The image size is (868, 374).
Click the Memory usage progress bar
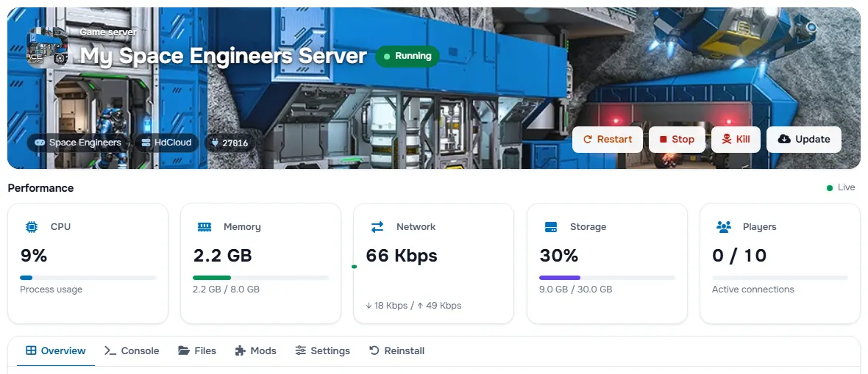(260, 278)
